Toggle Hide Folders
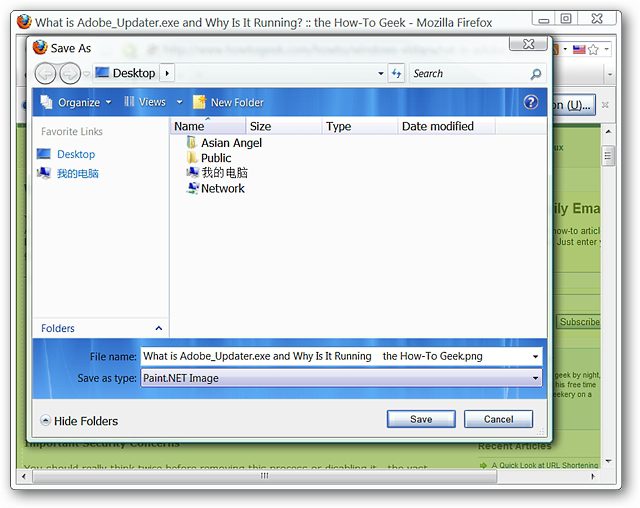The height and width of the screenshot is (508, 640). [x=79, y=421]
